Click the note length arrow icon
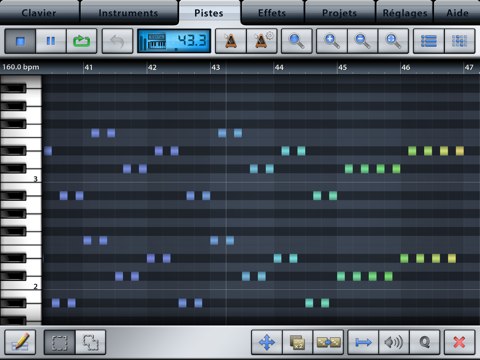Image resolution: width=480 pixels, height=360 pixels. click(363, 342)
